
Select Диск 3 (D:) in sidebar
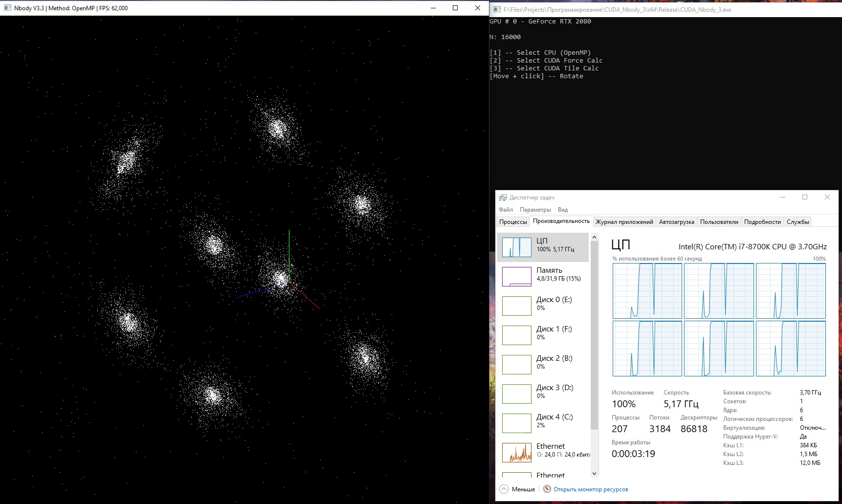tap(543, 394)
